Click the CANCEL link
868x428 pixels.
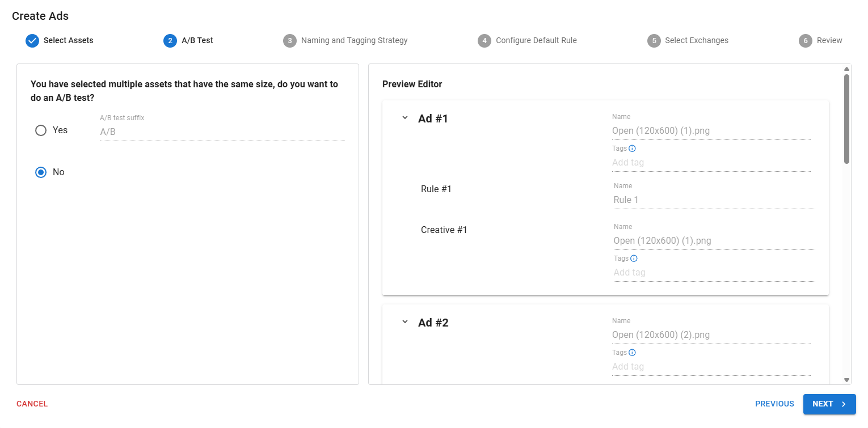[32, 404]
